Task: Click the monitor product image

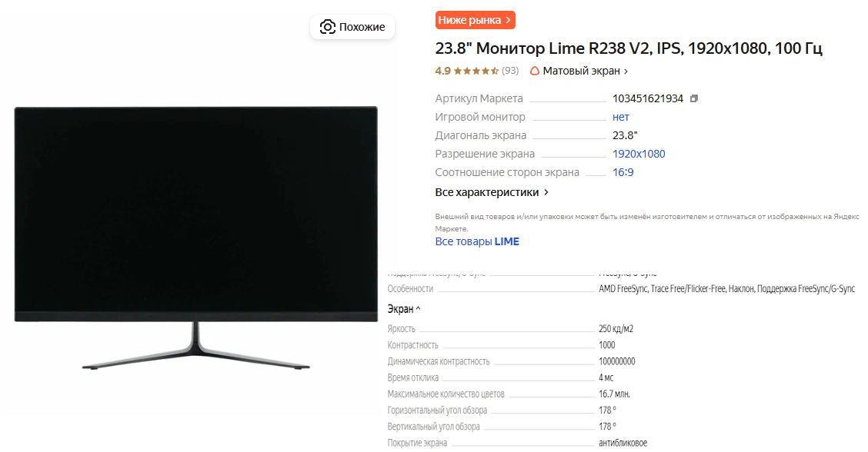Action: click(196, 238)
